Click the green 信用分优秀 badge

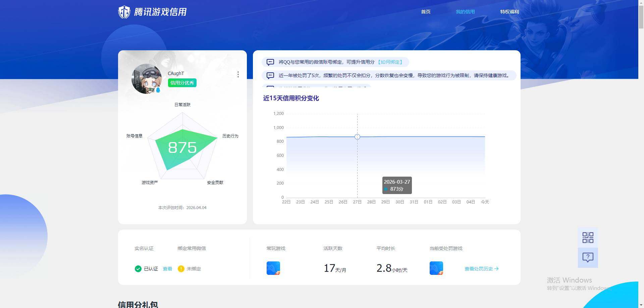tap(181, 82)
